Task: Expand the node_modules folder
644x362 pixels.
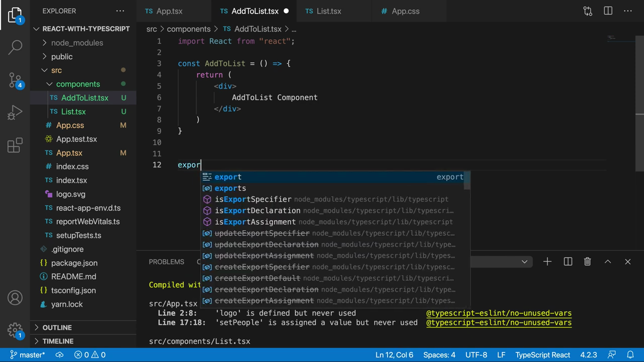Action: [83, 43]
